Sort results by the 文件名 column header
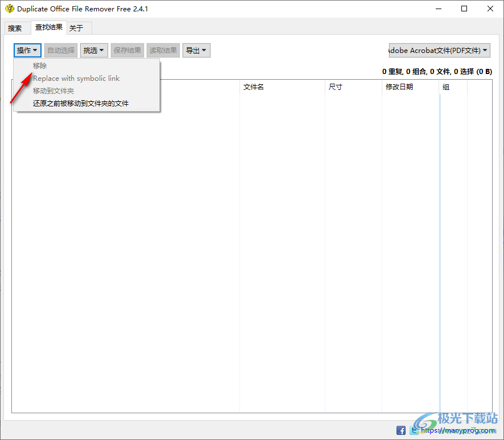Viewport: 504px width, 440px height. point(254,87)
